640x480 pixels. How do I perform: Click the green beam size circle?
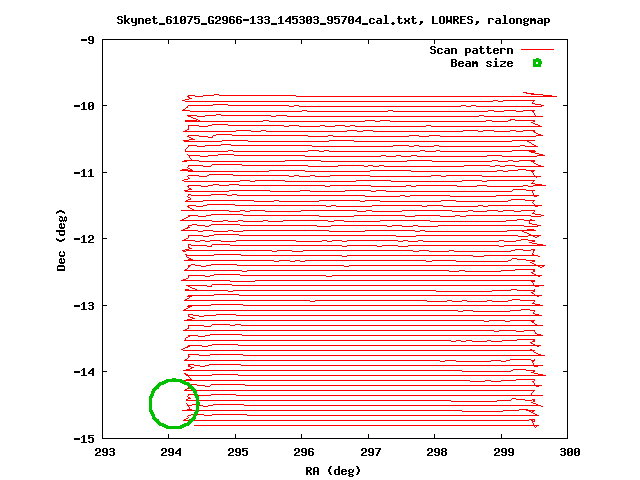[x=174, y=404]
